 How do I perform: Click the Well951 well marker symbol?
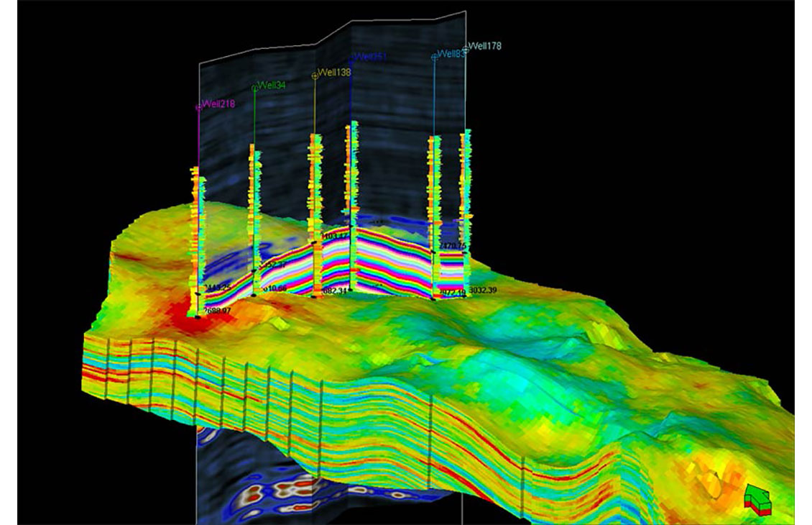[351, 58]
